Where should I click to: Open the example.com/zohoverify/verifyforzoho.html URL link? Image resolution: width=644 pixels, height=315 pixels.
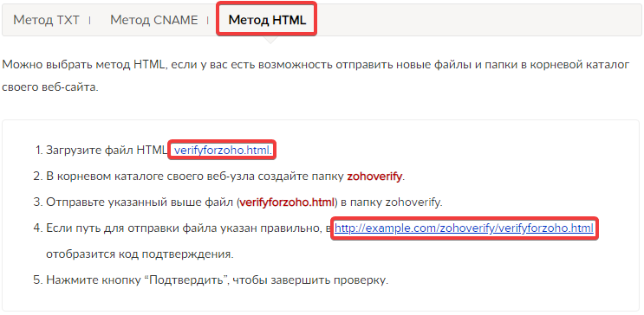[464, 228]
